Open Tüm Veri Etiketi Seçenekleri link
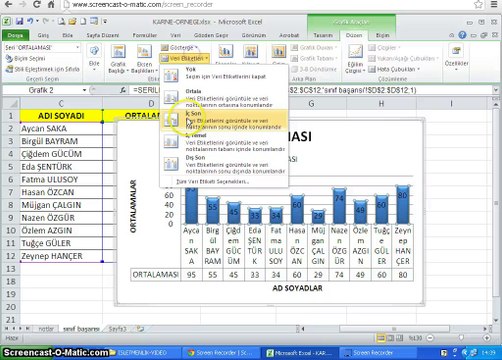502x360 pixels. [x=213, y=182]
